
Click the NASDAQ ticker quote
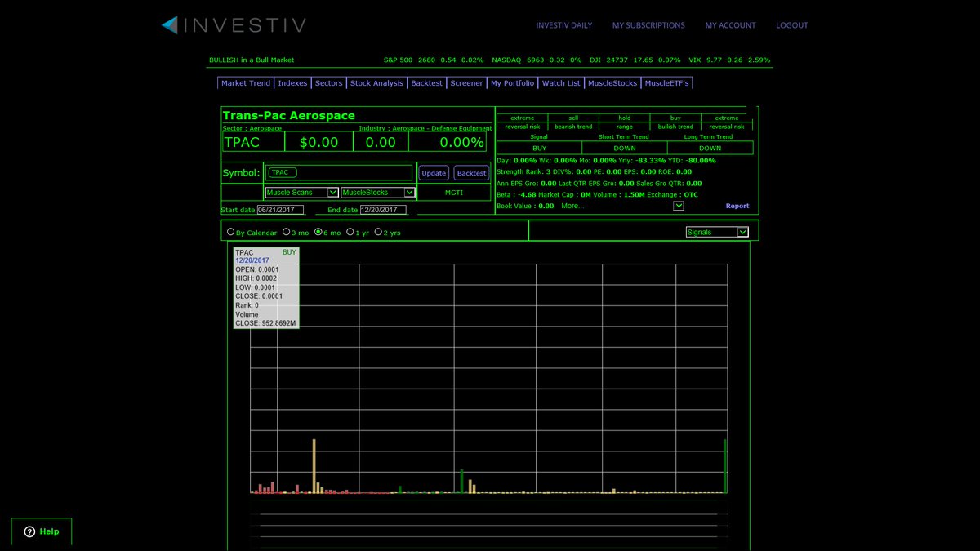click(x=537, y=60)
